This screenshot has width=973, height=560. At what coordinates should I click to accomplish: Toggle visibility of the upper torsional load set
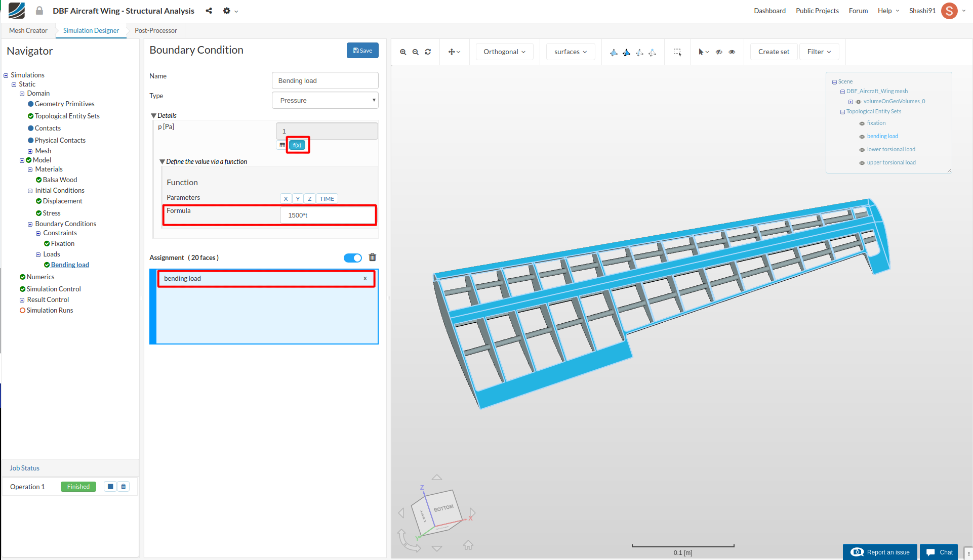click(x=862, y=163)
